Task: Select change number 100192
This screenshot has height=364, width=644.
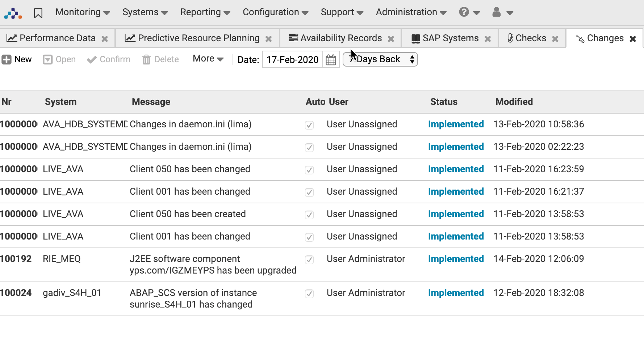Action: pyautogui.click(x=16, y=259)
